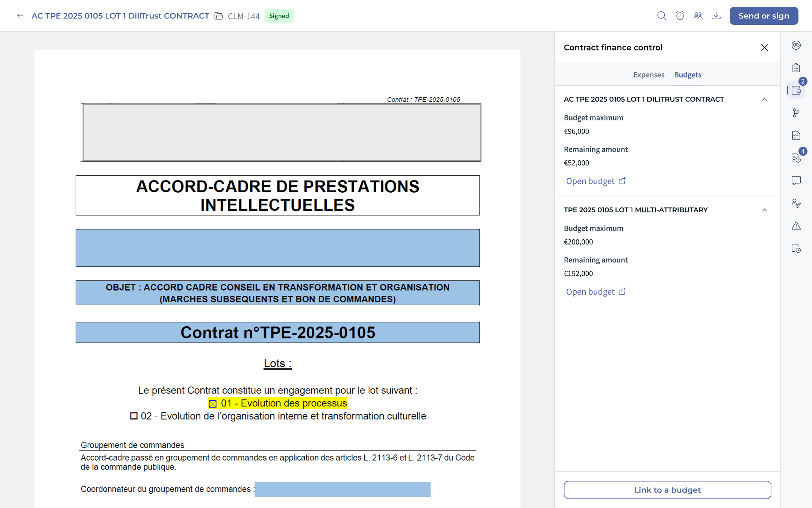Click the €96,000 budget maximum value

(576, 131)
